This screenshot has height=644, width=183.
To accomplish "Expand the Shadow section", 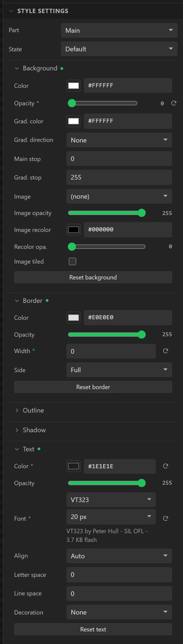I will (x=17, y=430).
